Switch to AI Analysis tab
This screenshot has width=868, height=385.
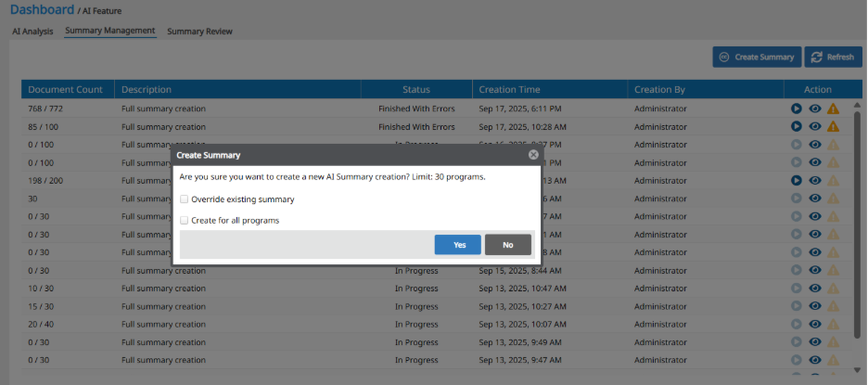point(34,31)
